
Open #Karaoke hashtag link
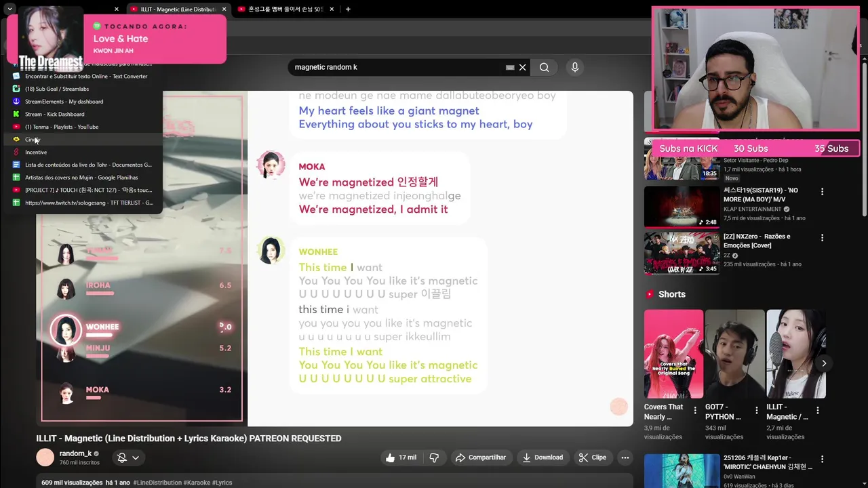pos(197,483)
